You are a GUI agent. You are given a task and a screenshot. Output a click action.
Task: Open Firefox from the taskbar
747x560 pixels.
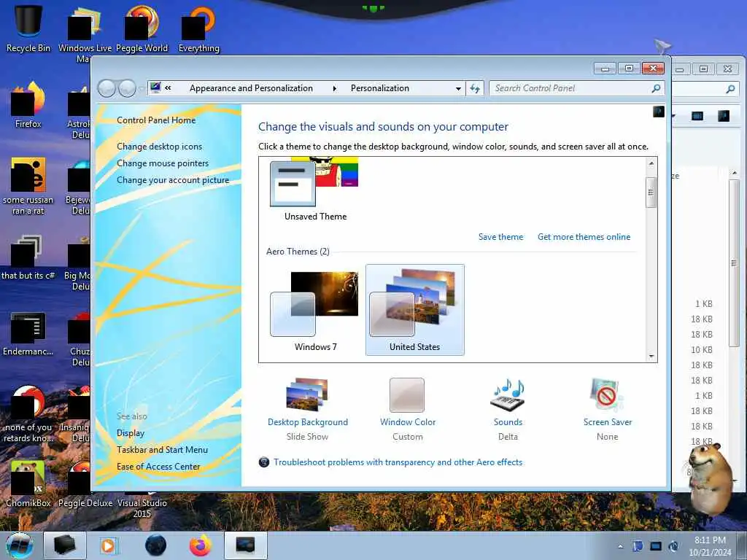point(201,545)
